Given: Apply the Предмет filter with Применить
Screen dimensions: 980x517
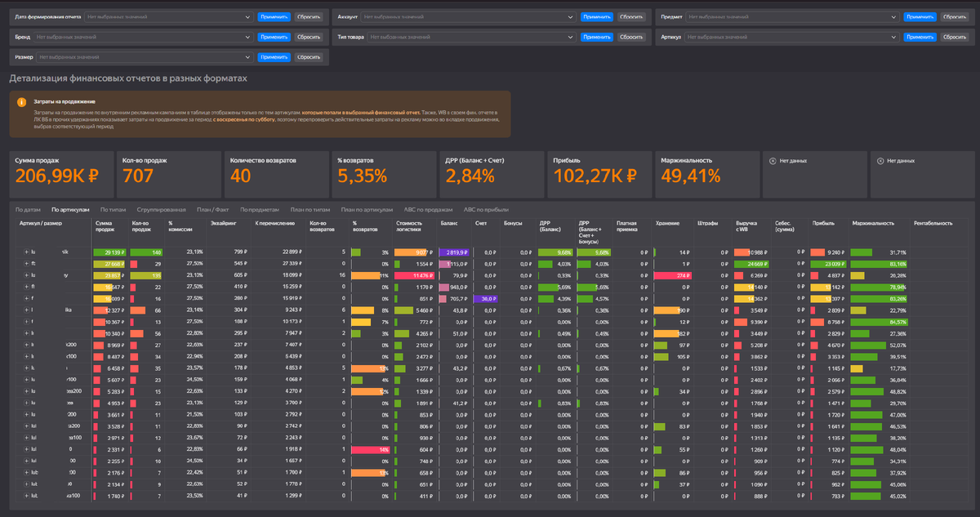Looking at the screenshot, I should (920, 16).
